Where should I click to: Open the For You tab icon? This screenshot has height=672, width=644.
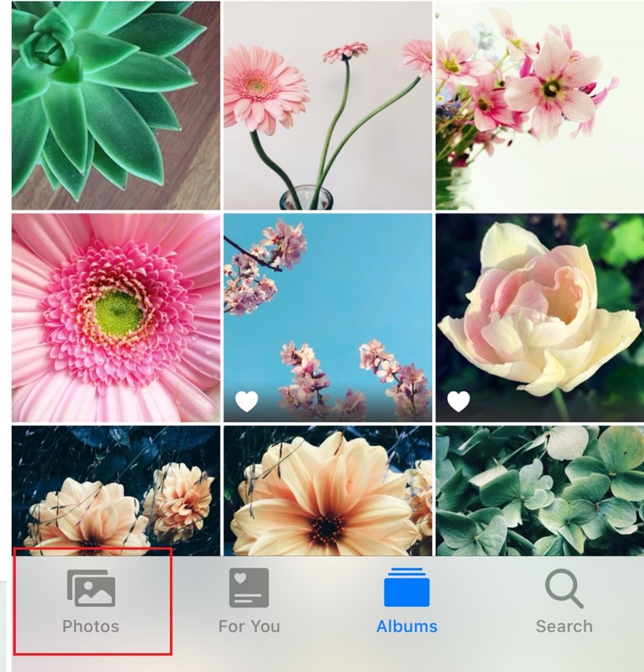point(249,588)
